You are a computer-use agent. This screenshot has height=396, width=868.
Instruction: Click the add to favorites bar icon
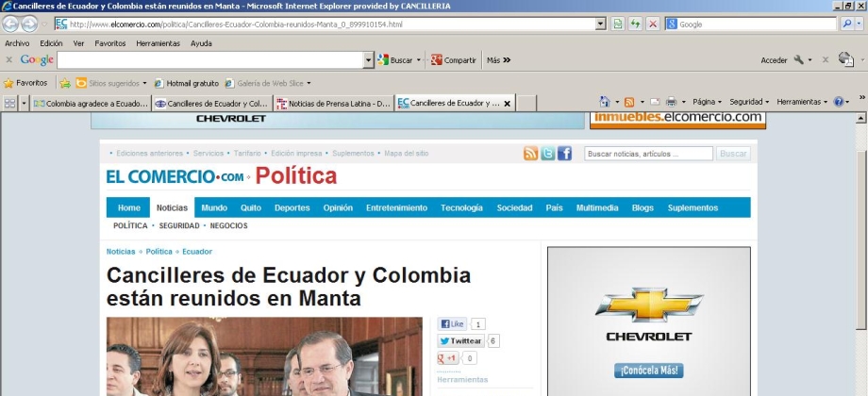click(x=65, y=83)
